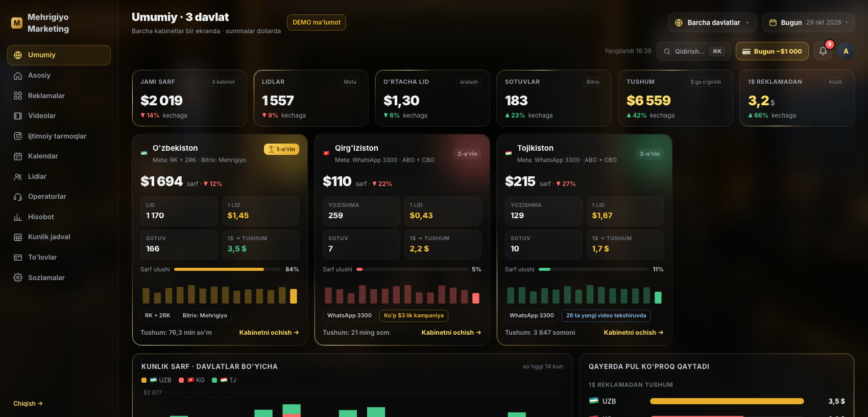
Task: Click the Reklamalar grid icon
Action: [x=18, y=96]
